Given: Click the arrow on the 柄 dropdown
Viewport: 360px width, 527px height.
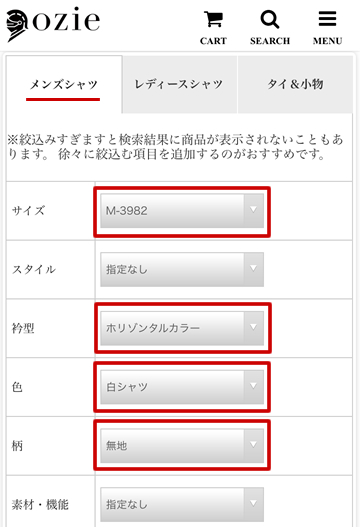Looking at the screenshot, I should coord(253,445).
